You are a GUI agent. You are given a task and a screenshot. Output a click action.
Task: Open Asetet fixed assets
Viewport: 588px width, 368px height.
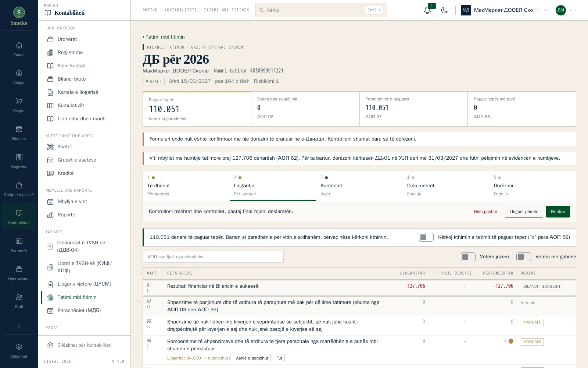[84, 146]
